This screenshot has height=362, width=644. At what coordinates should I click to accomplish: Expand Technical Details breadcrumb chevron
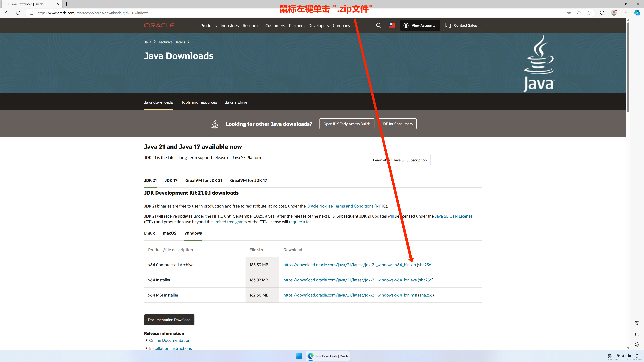click(x=189, y=42)
